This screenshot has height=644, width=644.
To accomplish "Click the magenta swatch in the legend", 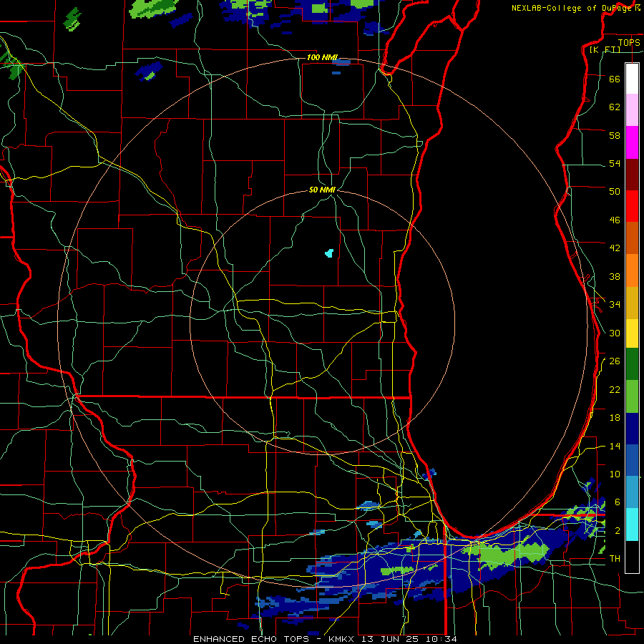I will coord(632,142).
